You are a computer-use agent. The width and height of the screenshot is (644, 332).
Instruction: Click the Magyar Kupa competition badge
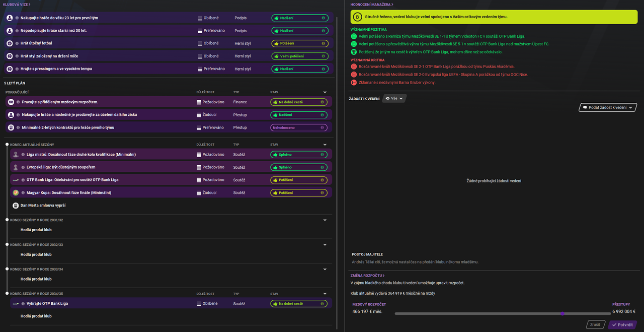(16, 192)
